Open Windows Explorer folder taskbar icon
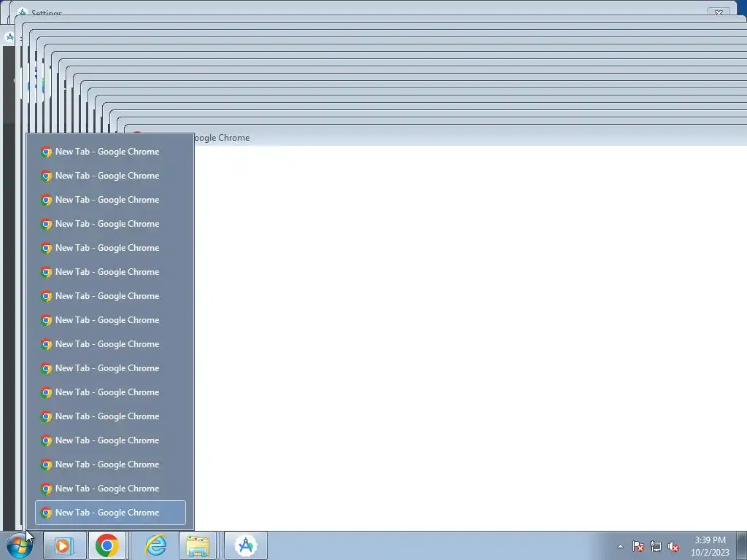The height and width of the screenshot is (560, 747). point(198,545)
